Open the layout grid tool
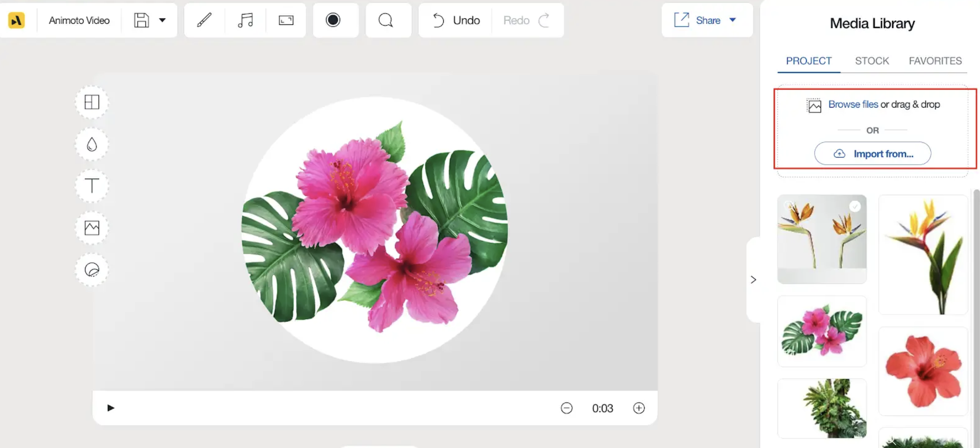 tap(92, 102)
